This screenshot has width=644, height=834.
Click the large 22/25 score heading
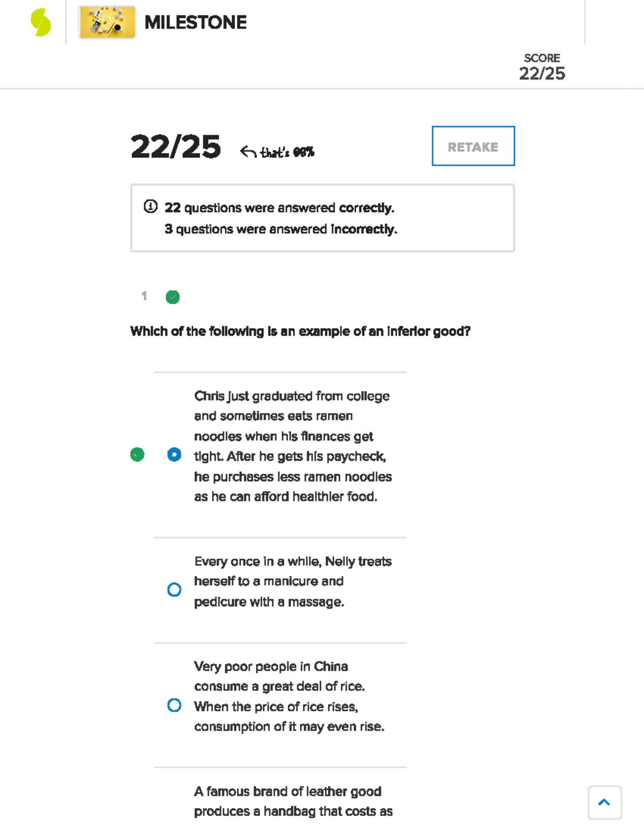pyautogui.click(x=175, y=147)
